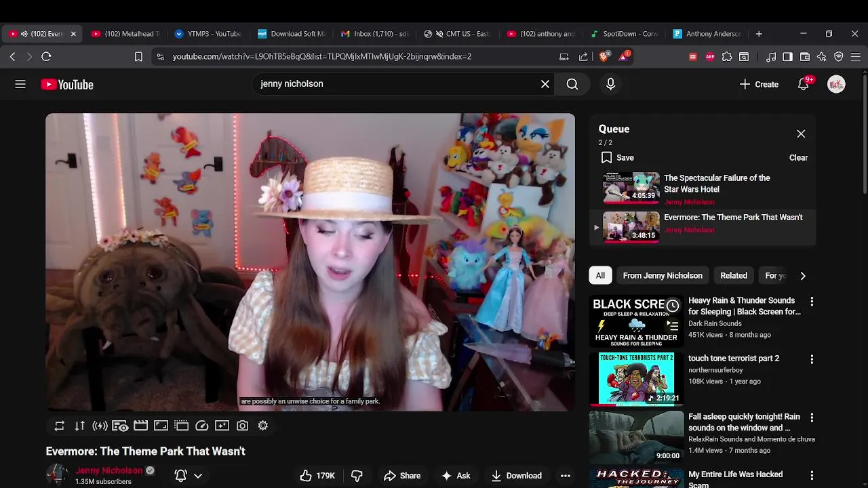Toggle subscription notification bell for Jenny Nicholson

click(181, 476)
